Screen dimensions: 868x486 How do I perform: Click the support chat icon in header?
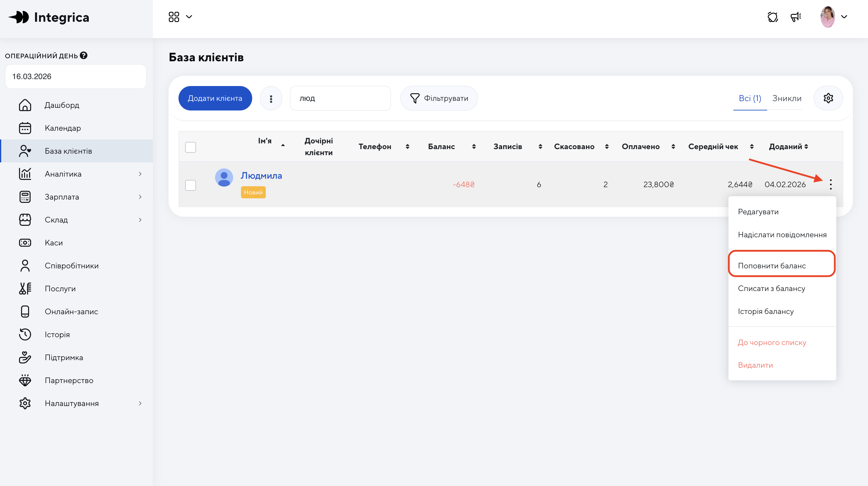click(773, 17)
